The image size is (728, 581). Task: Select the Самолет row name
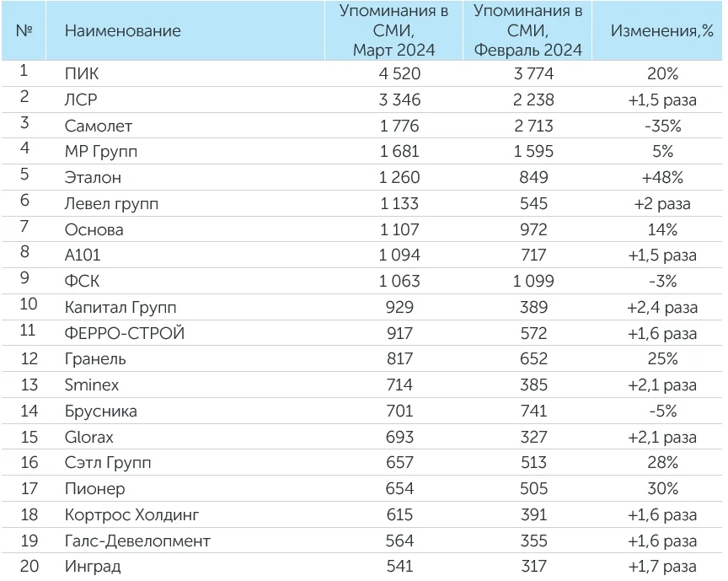click(x=99, y=126)
